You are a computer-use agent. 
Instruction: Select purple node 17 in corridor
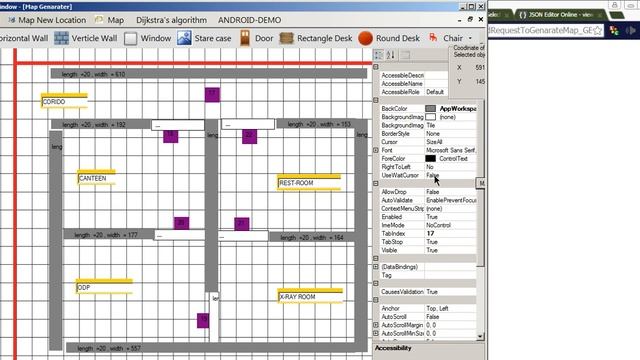pos(212,95)
